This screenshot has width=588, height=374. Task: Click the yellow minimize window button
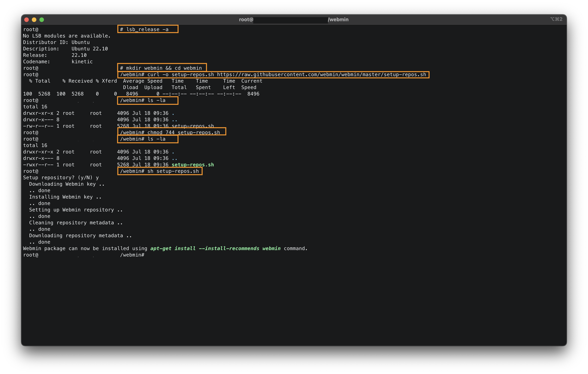34,20
